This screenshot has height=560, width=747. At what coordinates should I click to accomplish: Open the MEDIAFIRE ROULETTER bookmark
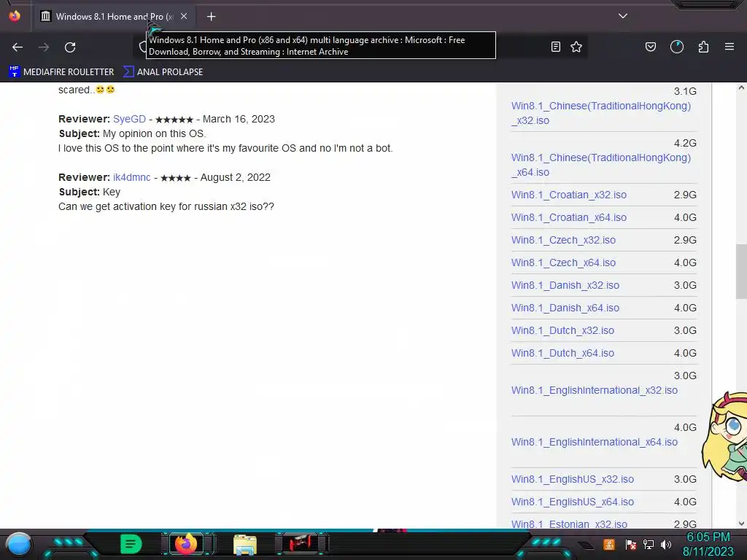pos(61,72)
